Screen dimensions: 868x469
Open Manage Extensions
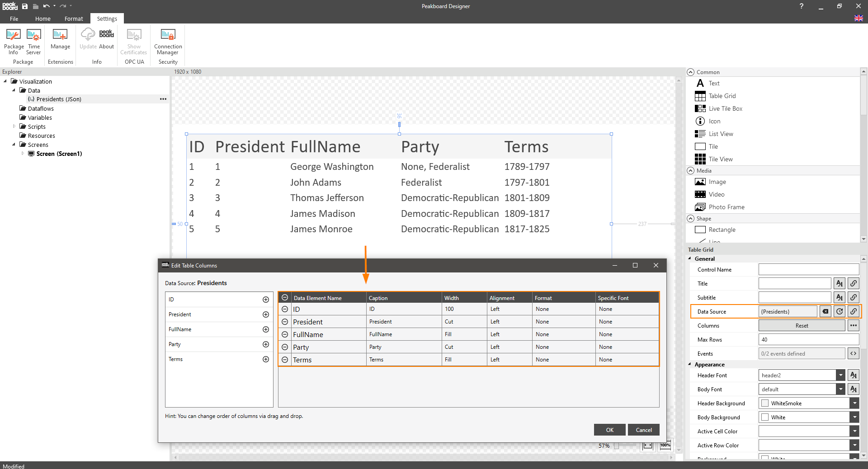[60, 39]
